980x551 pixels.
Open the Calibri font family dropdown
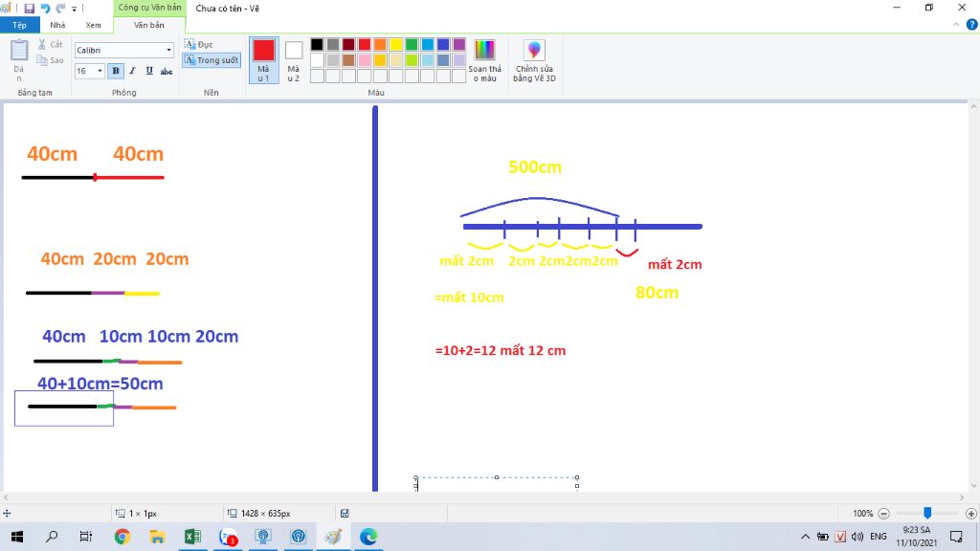[x=168, y=50]
